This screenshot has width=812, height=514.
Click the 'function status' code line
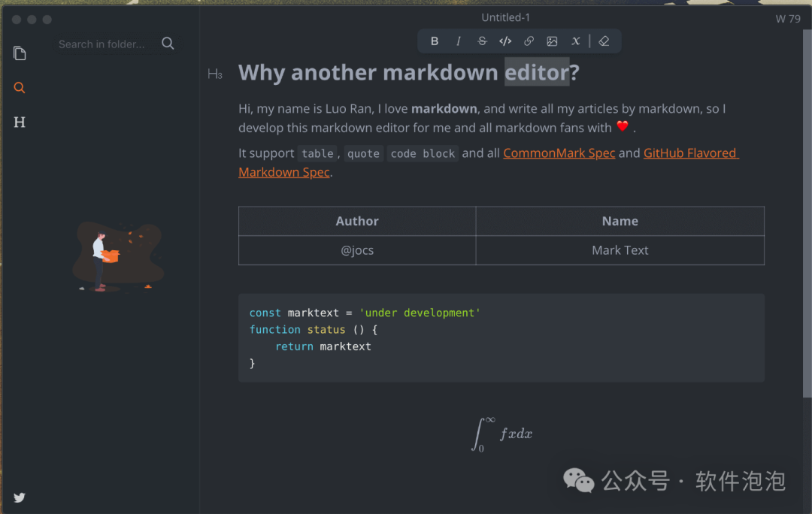pyautogui.click(x=314, y=330)
